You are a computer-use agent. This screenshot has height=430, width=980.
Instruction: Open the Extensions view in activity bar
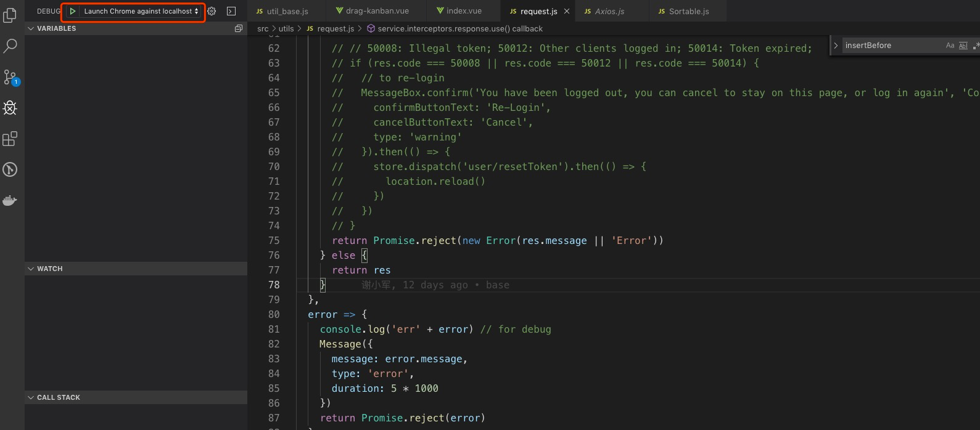[10, 139]
